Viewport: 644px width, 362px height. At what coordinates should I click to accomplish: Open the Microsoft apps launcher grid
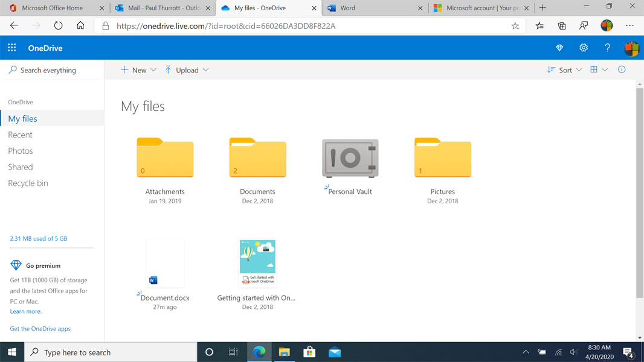pyautogui.click(x=11, y=48)
